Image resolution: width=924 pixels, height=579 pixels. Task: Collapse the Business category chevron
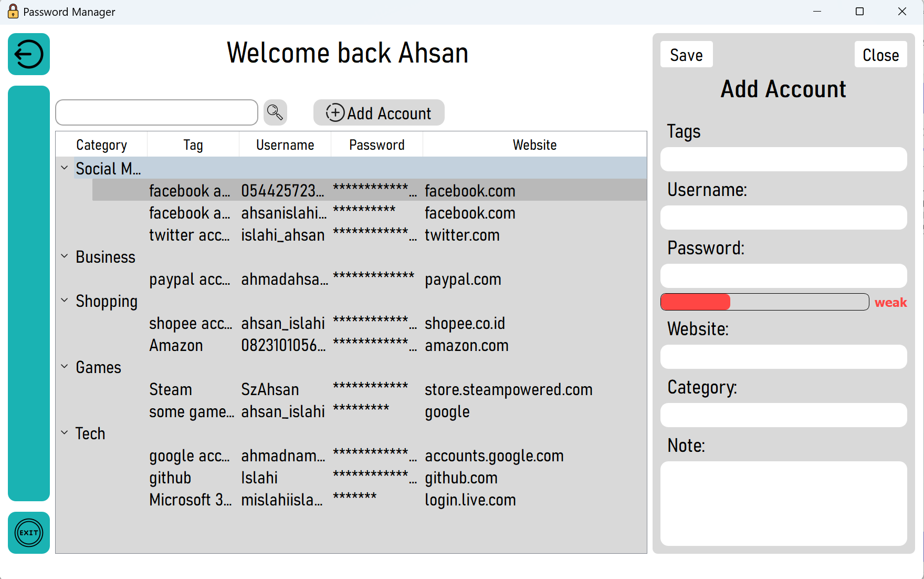[x=65, y=256]
